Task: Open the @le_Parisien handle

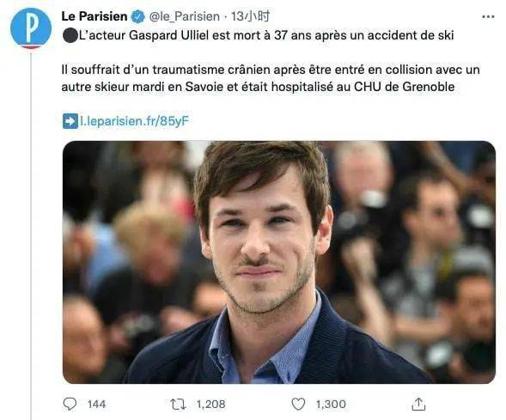Action: click(x=184, y=16)
